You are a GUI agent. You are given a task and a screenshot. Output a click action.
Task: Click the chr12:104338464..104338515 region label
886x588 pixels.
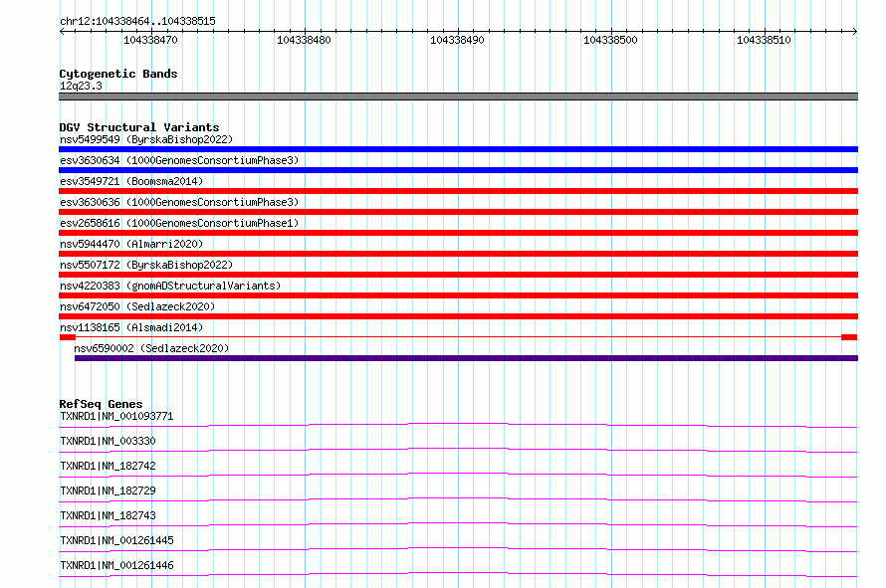137,22
